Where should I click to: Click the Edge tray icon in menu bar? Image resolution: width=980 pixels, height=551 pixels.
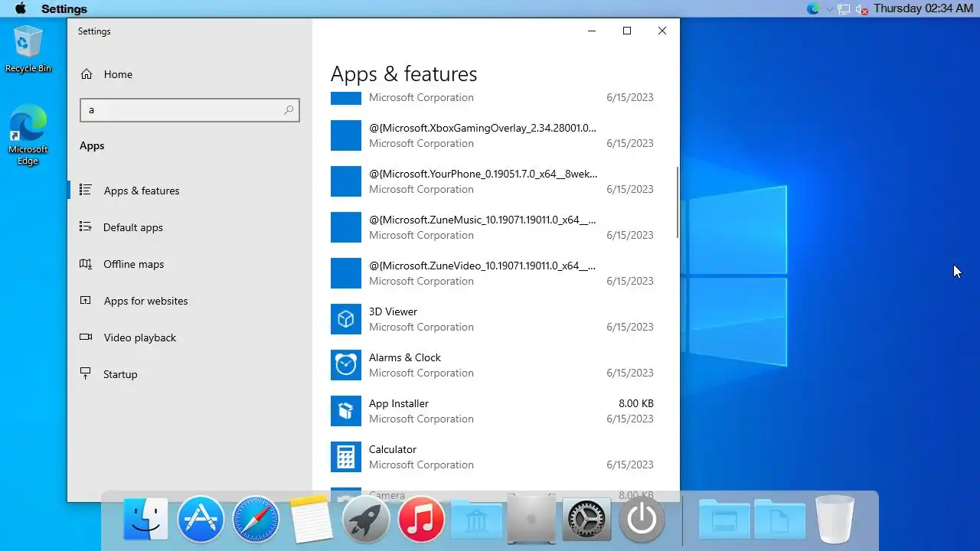(x=813, y=9)
